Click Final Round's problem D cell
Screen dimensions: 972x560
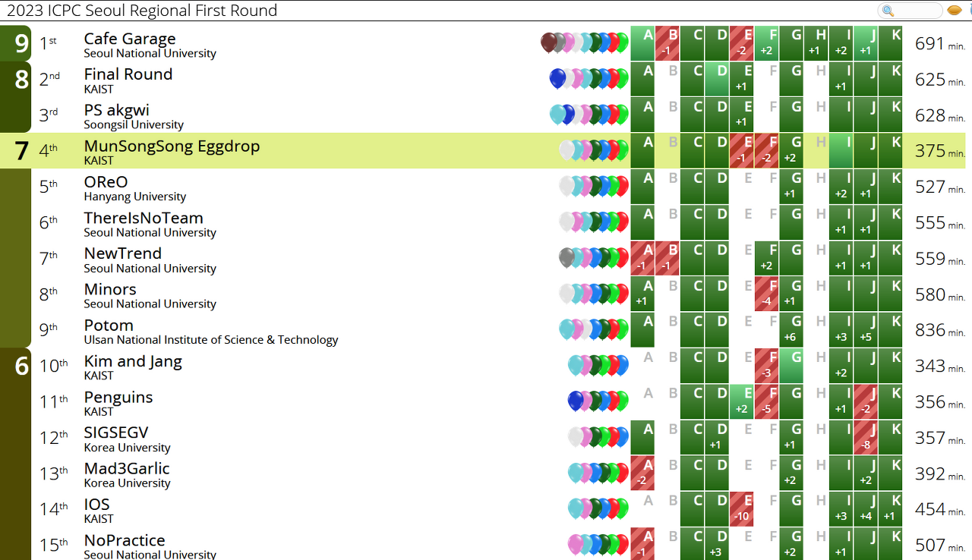[x=717, y=79]
